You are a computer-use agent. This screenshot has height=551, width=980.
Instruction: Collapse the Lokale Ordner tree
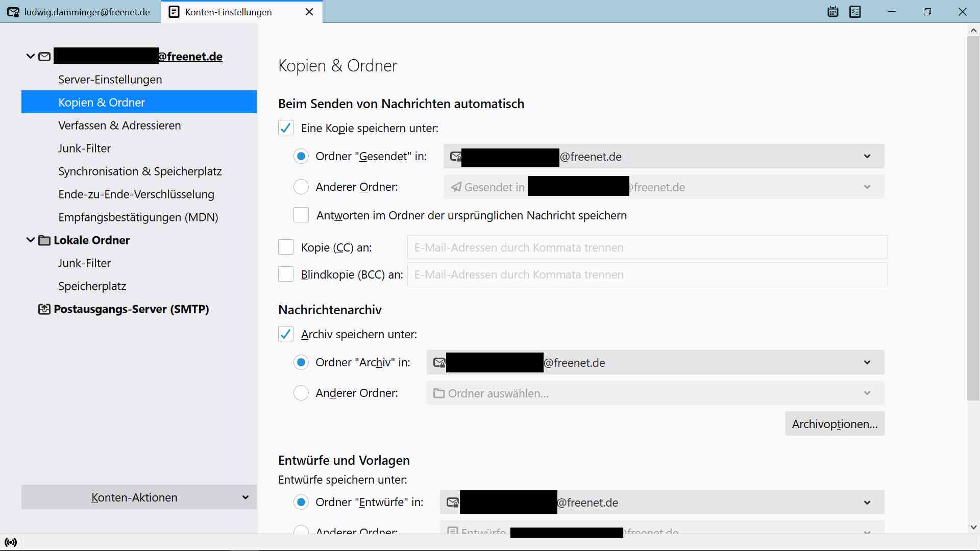pos(31,240)
